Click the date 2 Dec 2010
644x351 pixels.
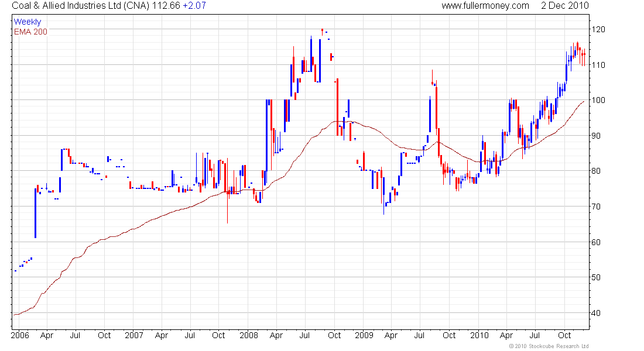point(565,6)
